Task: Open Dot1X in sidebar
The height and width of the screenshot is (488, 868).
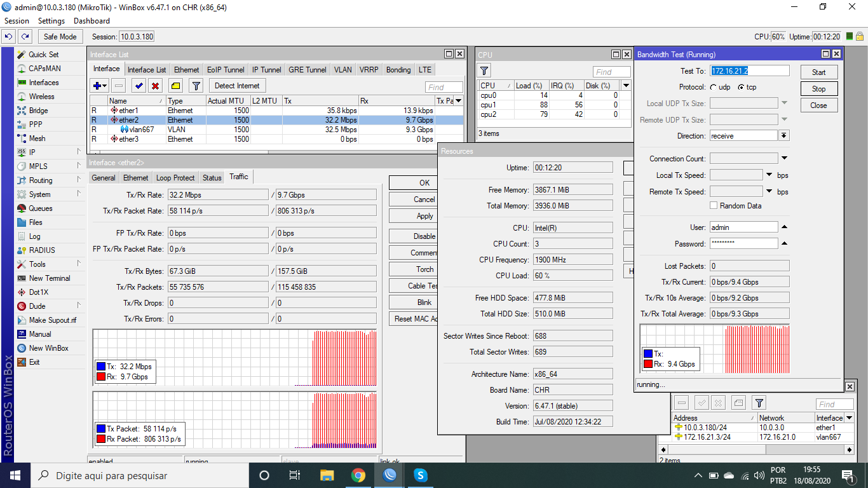Action: 38,292
